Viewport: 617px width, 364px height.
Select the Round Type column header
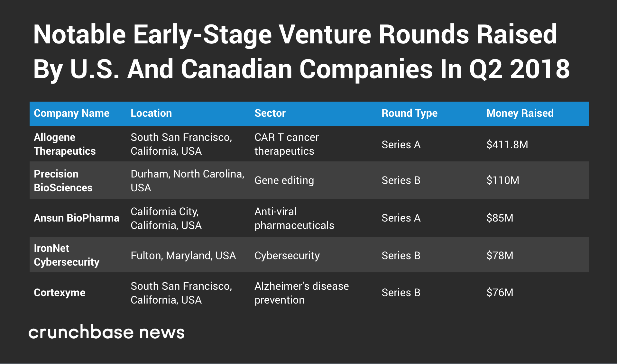tap(409, 113)
